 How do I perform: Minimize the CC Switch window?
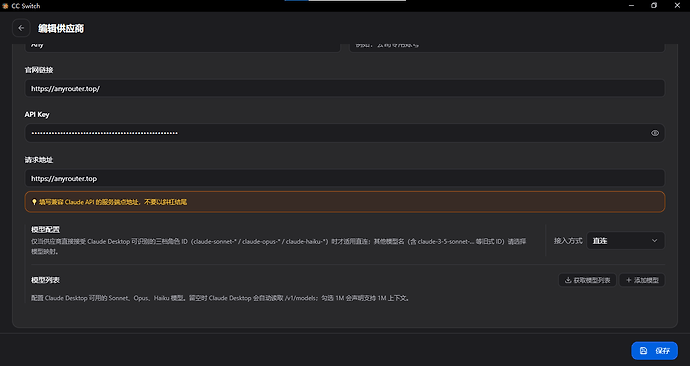(631, 6)
